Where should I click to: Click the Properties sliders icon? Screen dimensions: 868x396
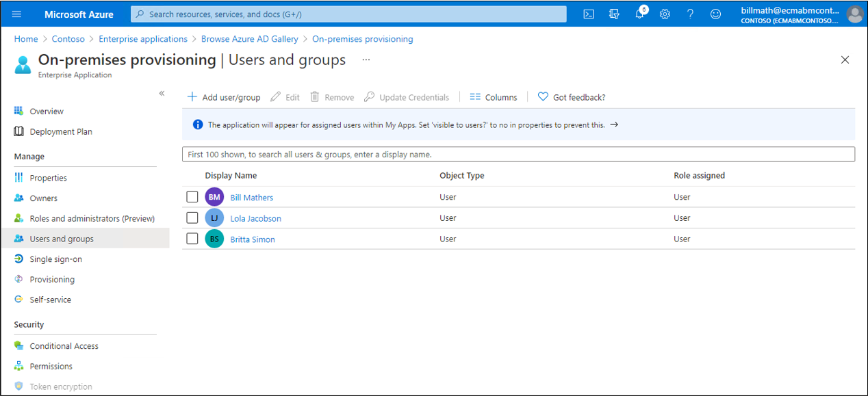[19, 178]
